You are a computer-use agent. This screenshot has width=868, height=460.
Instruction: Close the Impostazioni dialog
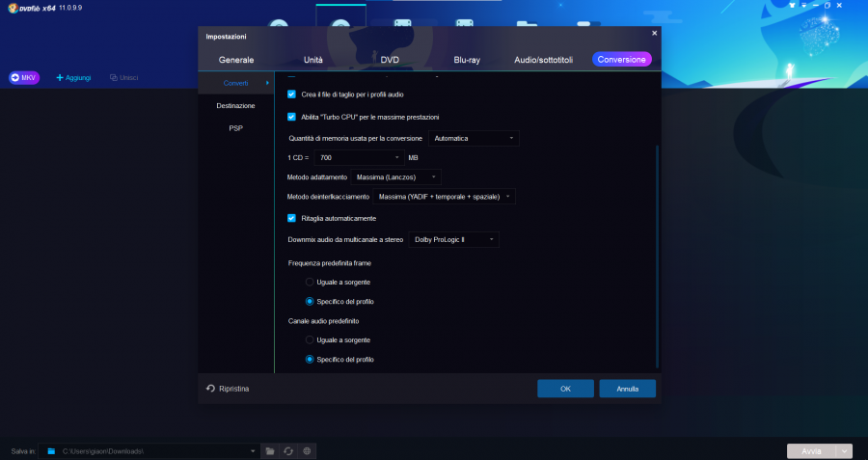point(654,33)
